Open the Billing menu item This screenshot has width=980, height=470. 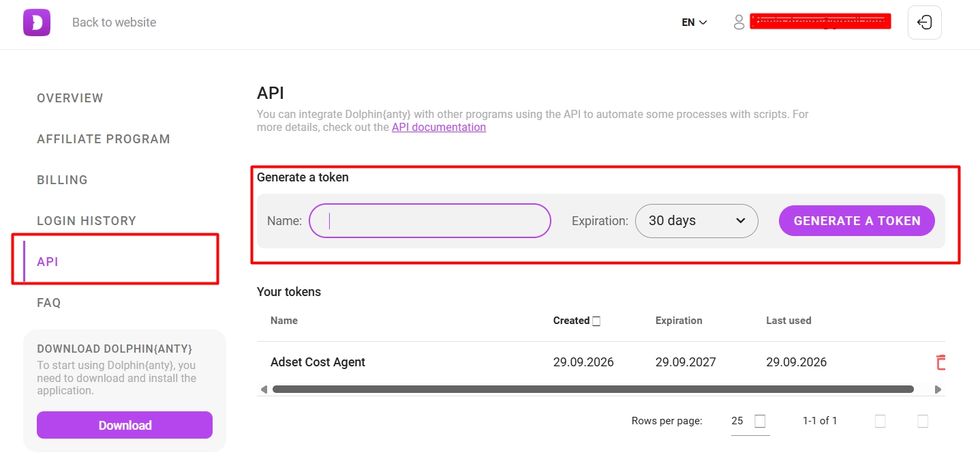(62, 180)
